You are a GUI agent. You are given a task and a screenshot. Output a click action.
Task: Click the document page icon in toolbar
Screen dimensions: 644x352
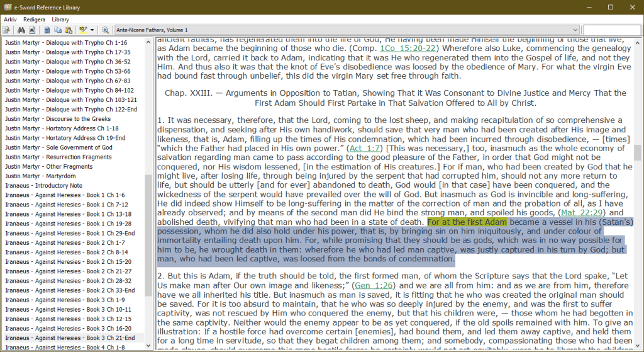pos(47,30)
